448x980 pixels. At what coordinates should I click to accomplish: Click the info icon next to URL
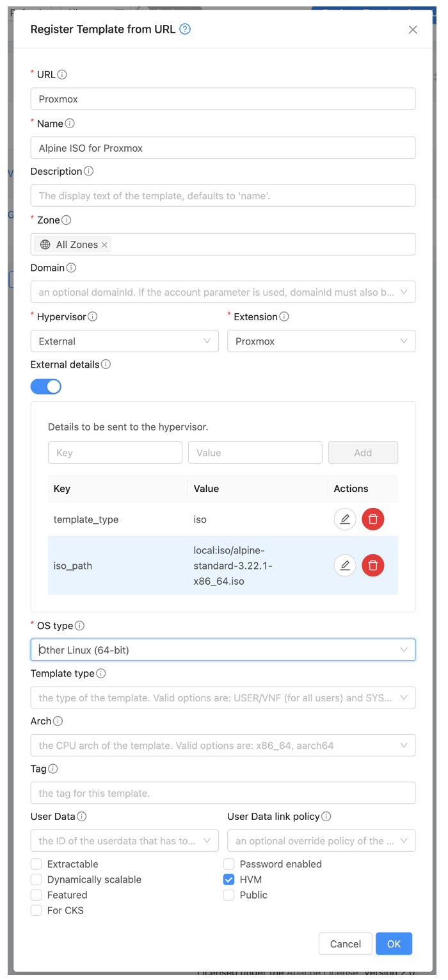61,74
